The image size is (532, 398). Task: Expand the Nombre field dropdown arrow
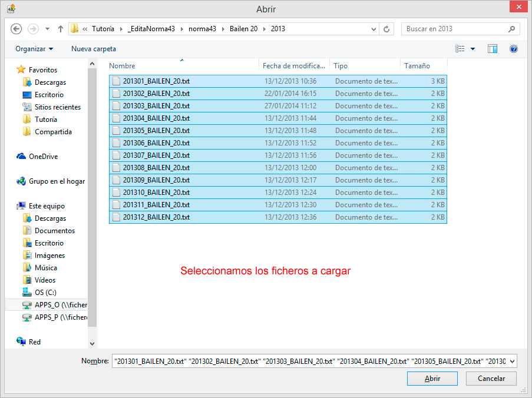point(512,361)
